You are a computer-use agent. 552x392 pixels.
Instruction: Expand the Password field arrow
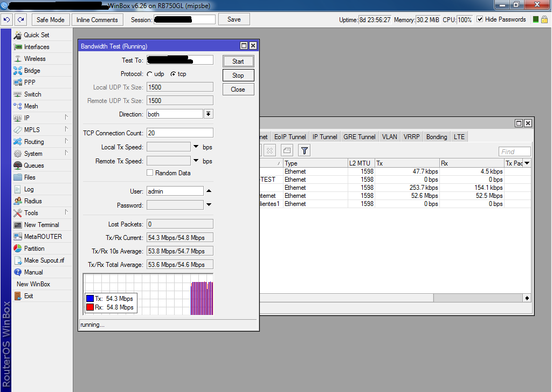click(209, 205)
